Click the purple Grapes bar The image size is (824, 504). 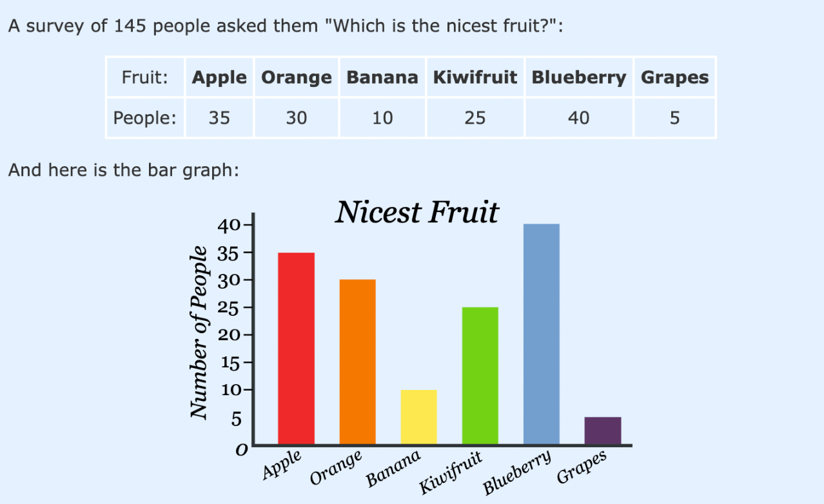click(602, 431)
